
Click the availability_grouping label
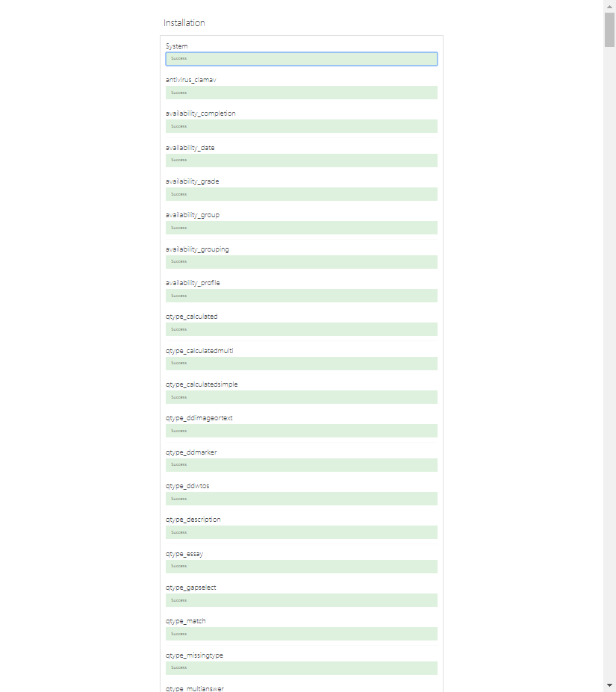tap(197, 249)
